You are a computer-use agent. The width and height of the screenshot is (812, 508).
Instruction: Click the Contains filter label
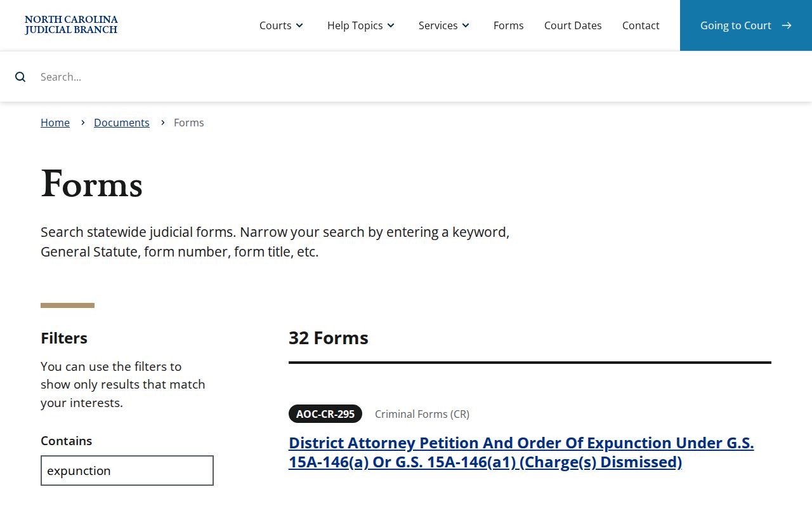tap(66, 441)
